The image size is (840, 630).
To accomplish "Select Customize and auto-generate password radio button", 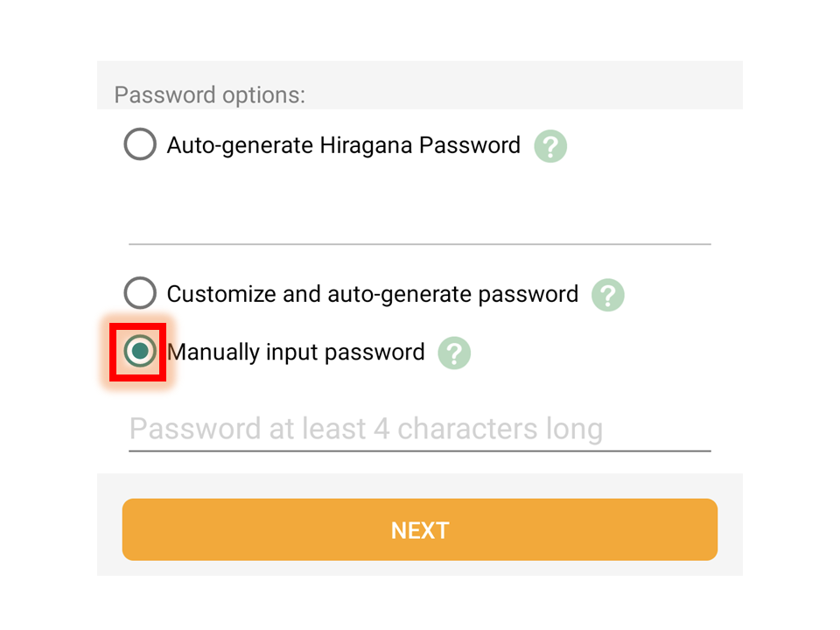I will tap(140, 292).
